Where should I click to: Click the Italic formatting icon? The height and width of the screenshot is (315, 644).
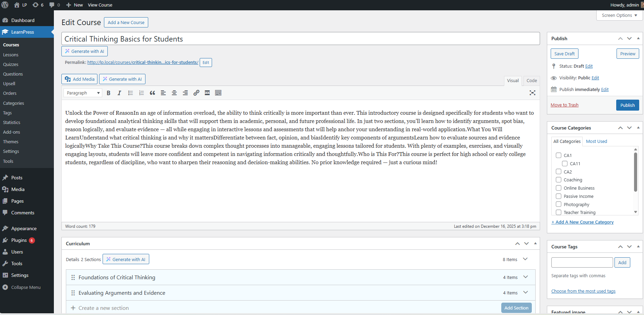click(x=119, y=93)
